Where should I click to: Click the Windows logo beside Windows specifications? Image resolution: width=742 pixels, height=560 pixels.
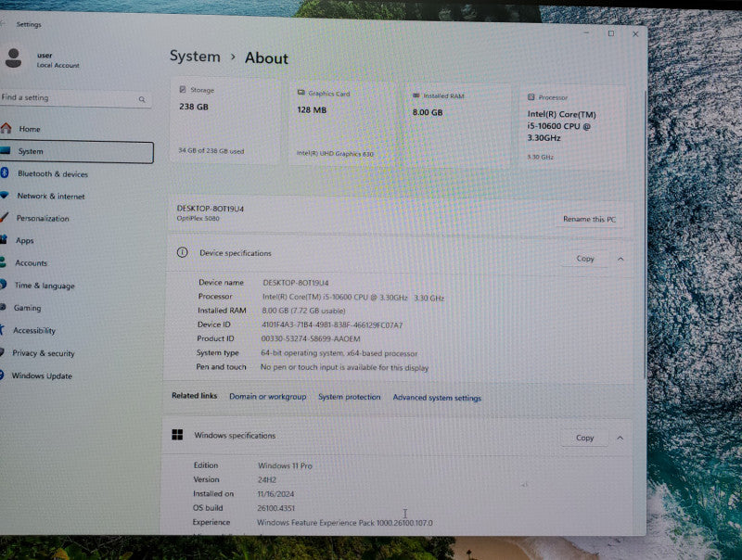click(177, 435)
